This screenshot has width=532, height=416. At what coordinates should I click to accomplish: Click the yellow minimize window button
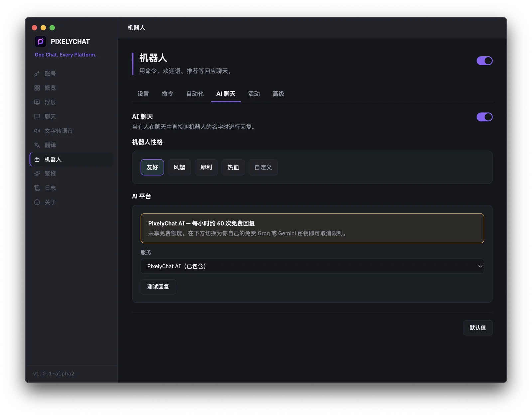point(43,28)
